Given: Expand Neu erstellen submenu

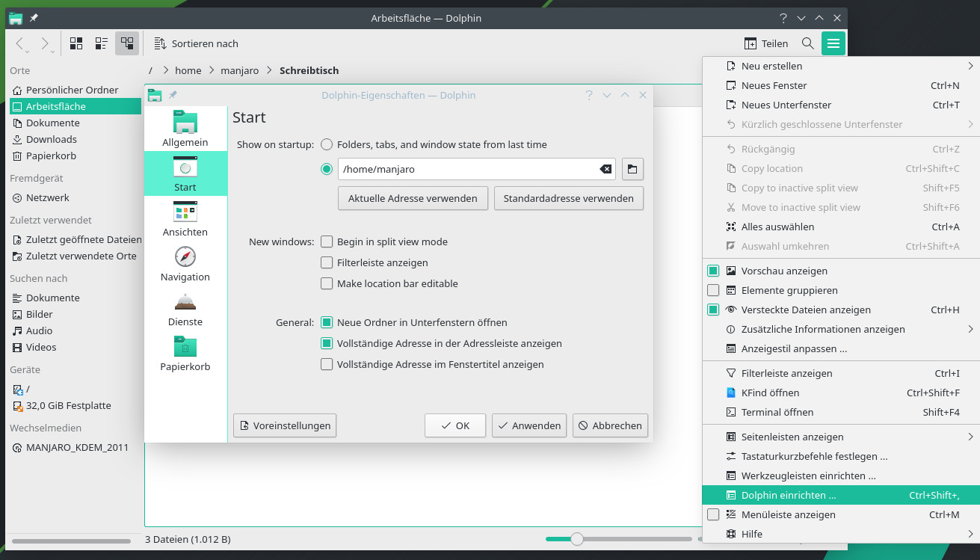Looking at the screenshot, I should click(841, 66).
